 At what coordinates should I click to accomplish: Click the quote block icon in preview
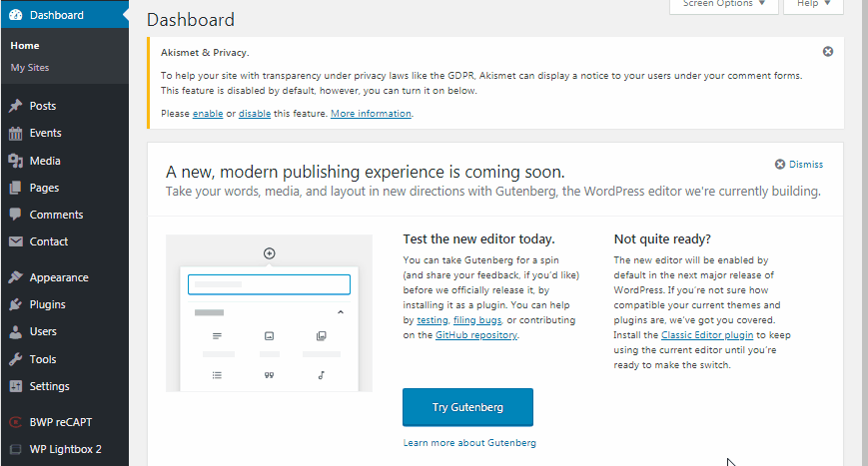[x=269, y=375]
